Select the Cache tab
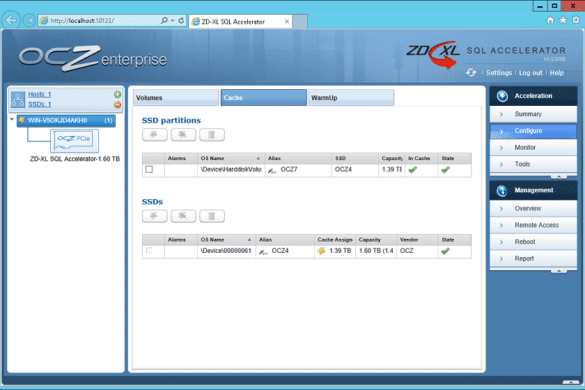This screenshot has width=585, height=390. click(264, 98)
